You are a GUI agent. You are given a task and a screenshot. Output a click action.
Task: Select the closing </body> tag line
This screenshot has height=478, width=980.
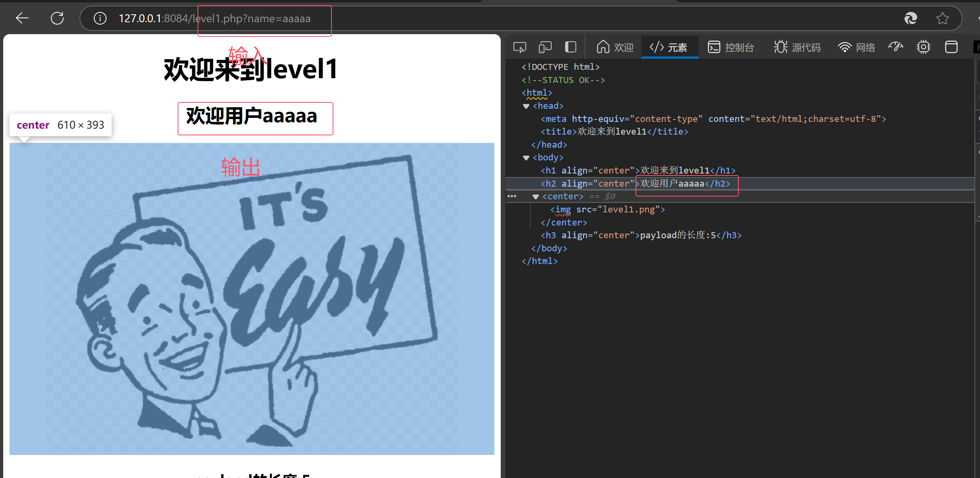[549, 249]
